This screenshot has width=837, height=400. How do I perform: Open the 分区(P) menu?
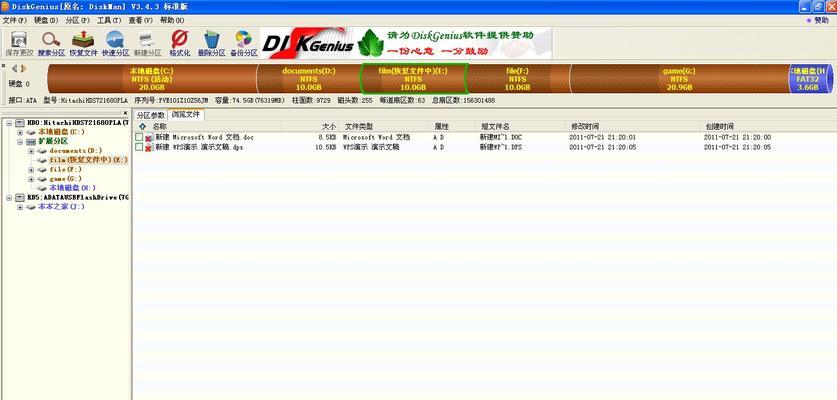77,20
